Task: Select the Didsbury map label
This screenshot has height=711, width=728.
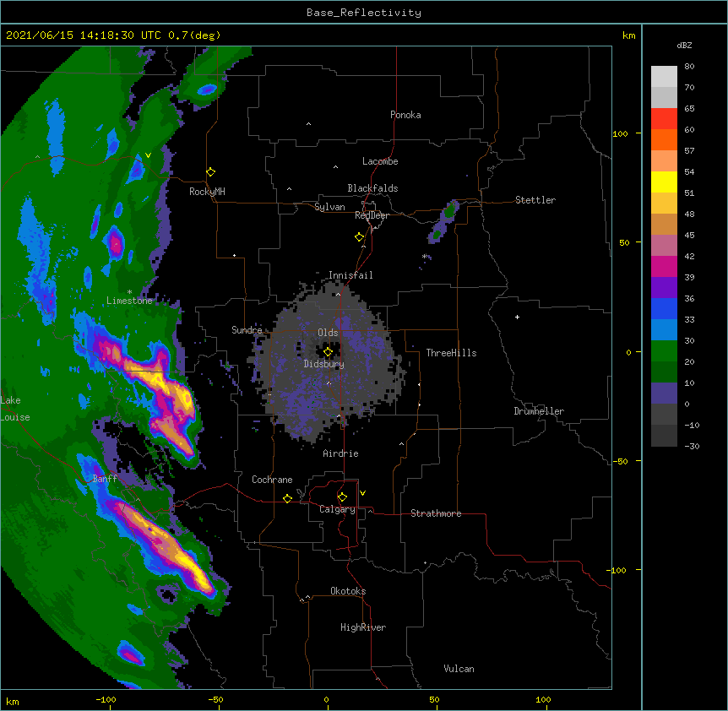Action: pos(324,364)
